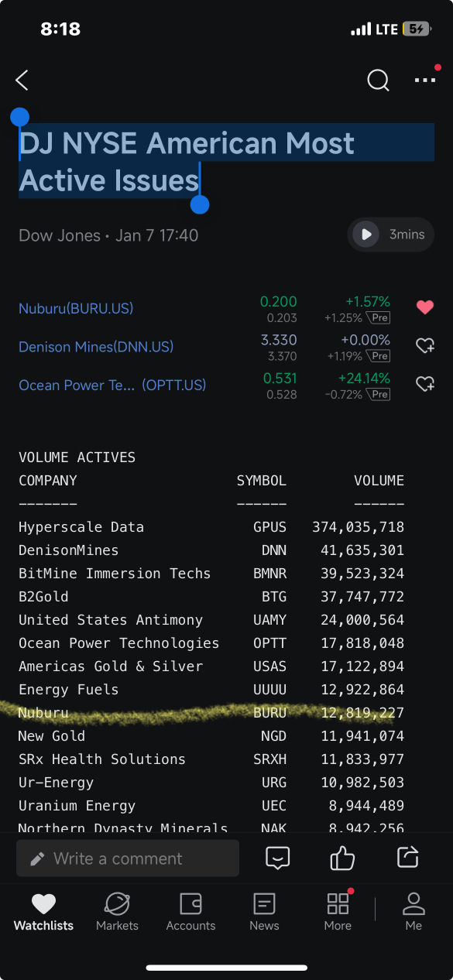Open the three-dots more options menu
Screen dimensions: 453x980
click(425, 80)
